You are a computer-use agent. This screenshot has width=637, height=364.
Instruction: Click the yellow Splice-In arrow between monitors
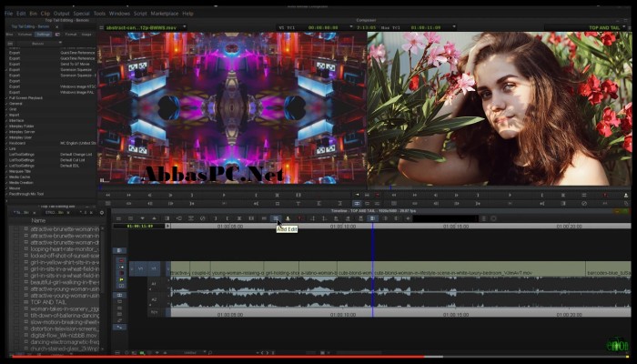357,196
